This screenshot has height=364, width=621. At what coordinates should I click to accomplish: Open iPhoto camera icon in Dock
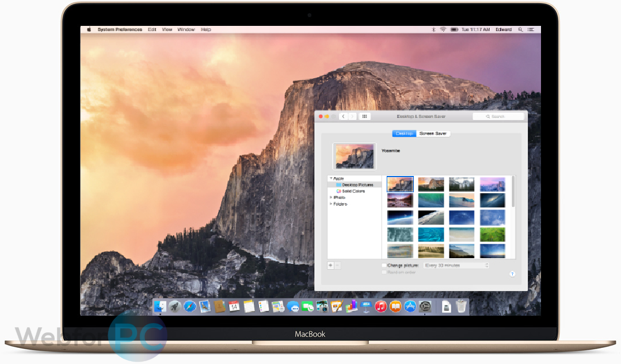tap(322, 306)
